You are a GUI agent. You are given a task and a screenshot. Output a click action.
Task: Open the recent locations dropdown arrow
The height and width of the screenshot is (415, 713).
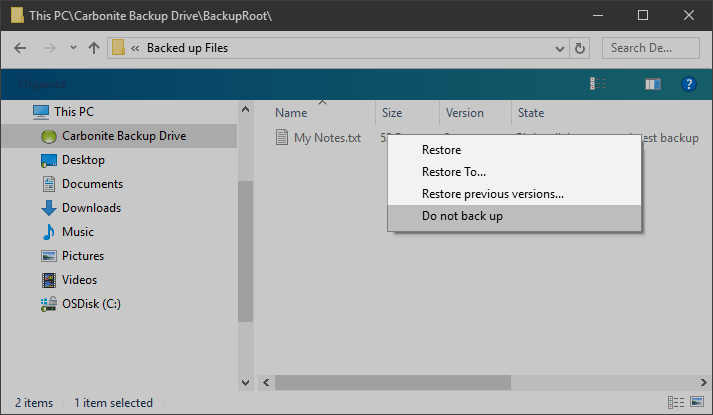click(73, 47)
